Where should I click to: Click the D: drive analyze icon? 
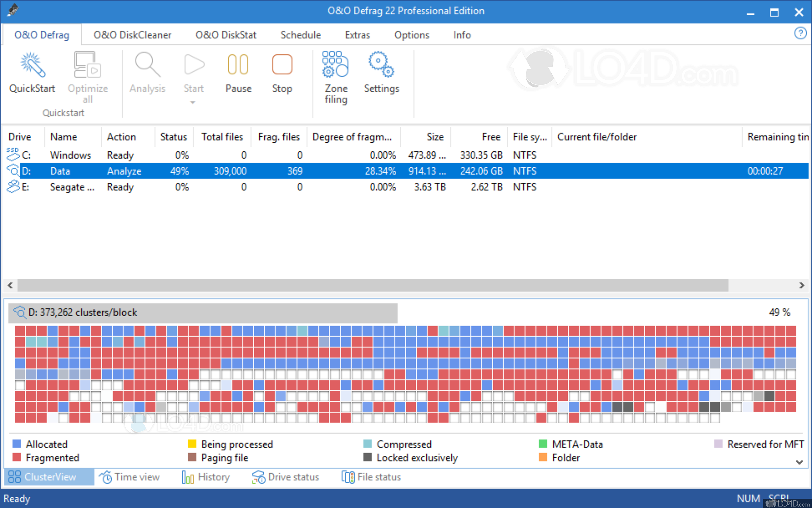pos(13,171)
